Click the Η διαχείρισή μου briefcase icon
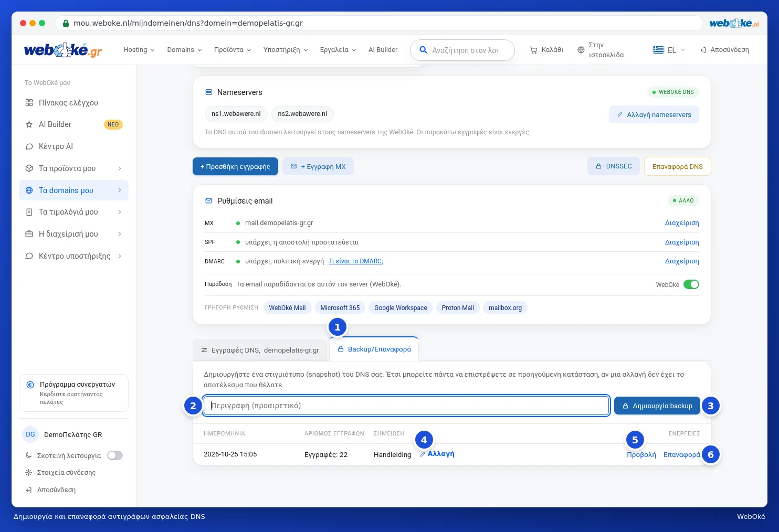The image size is (779, 532). (29, 234)
